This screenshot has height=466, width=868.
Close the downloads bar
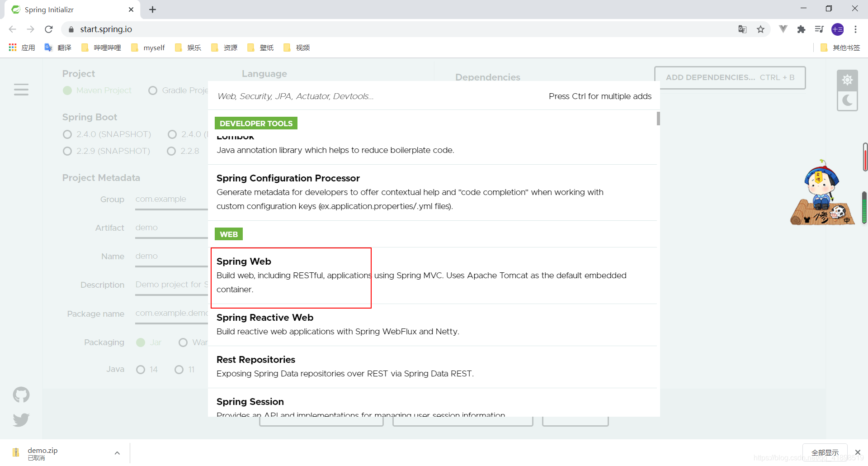(858, 452)
